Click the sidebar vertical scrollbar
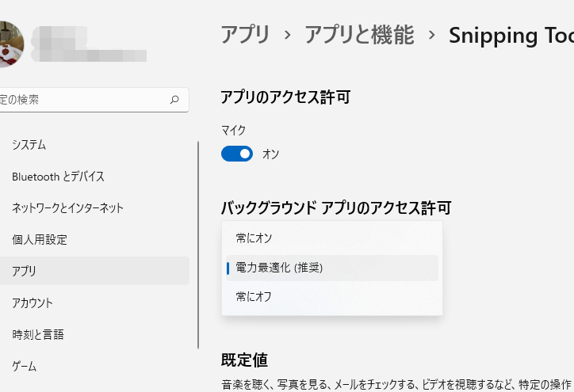This screenshot has width=574, height=392. click(198, 245)
